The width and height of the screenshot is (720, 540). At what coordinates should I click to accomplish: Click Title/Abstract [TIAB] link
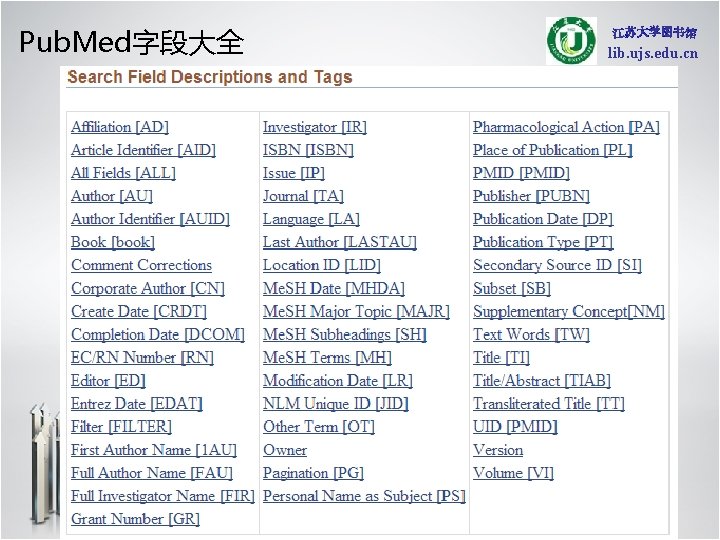point(542,381)
